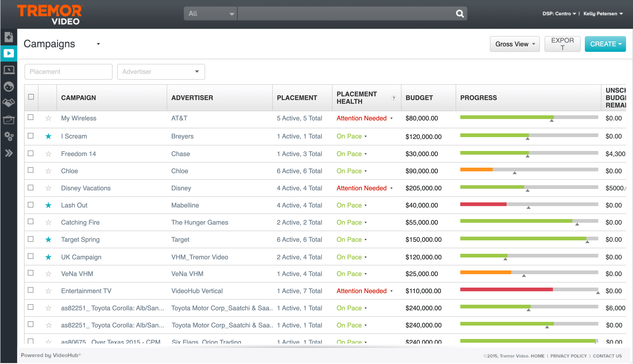Star the $6,000 unscheduled Toyota Corolla row
633x364 pixels.
[x=48, y=308]
